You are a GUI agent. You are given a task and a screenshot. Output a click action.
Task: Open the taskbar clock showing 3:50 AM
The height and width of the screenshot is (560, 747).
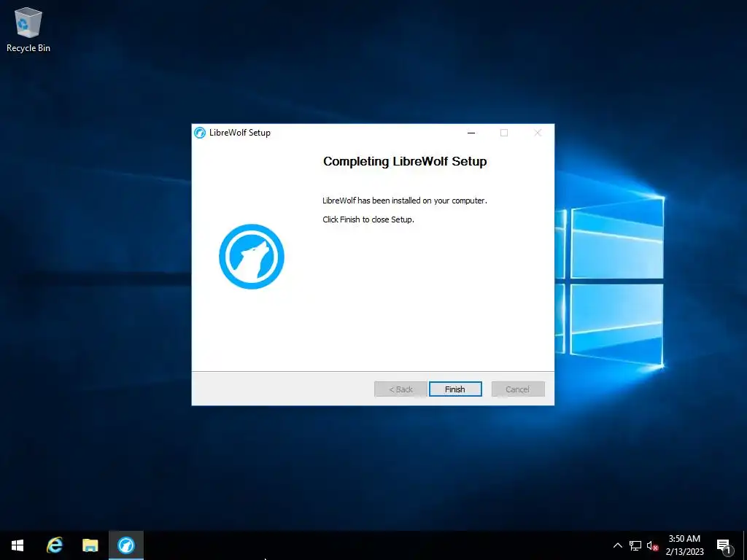[684, 545]
